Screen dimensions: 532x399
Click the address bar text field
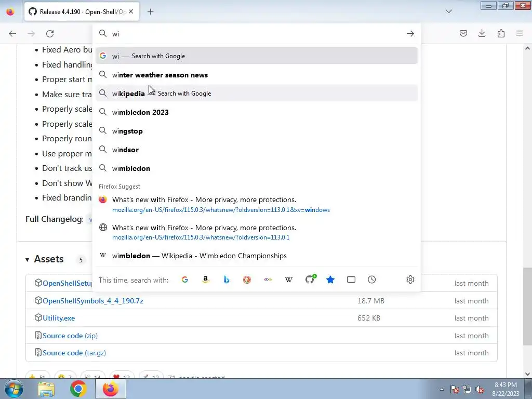click(257, 34)
